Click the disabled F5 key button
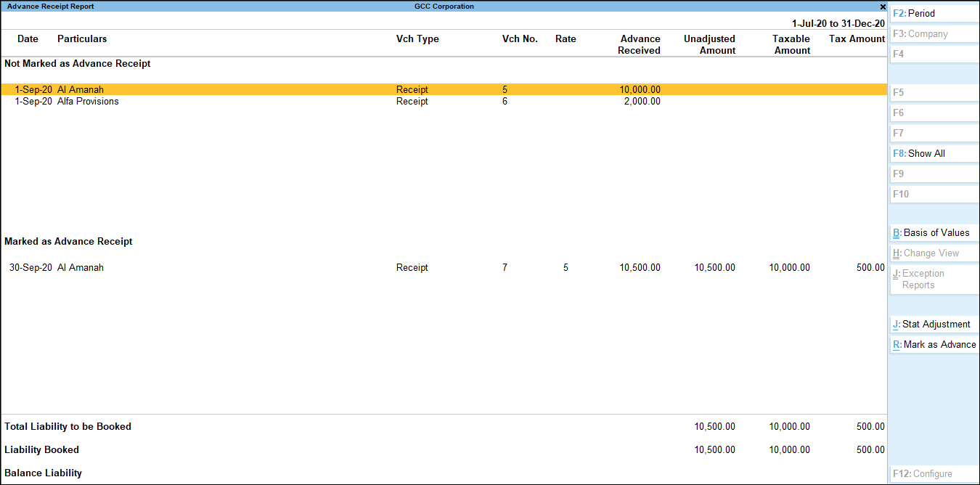The height and width of the screenshot is (485, 980). pyautogui.click(x=934, y=93)
